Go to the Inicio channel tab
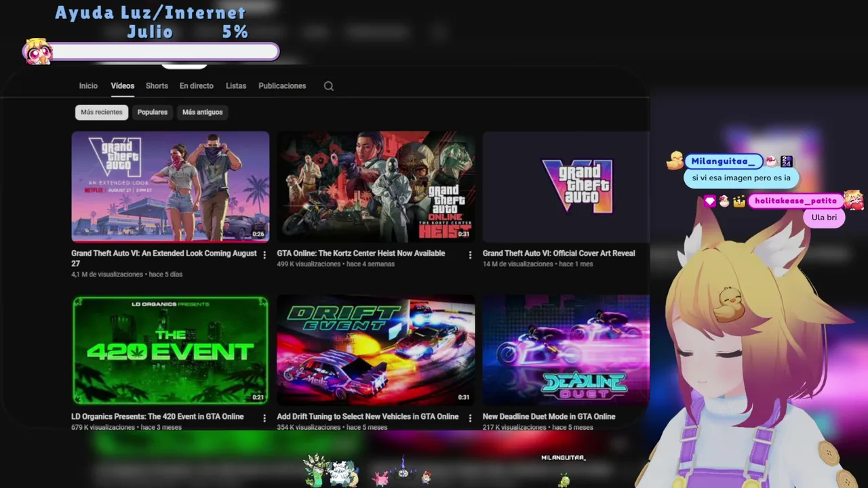The height and width of the screenshot is (488, 868). point(88,86)
